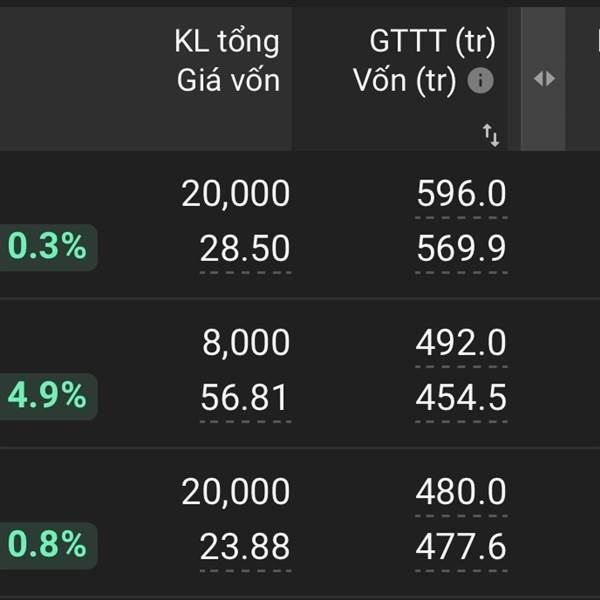Open the 0.8% gain badge
This screenshot has height=600, width=600.
[x=47, y=545]
